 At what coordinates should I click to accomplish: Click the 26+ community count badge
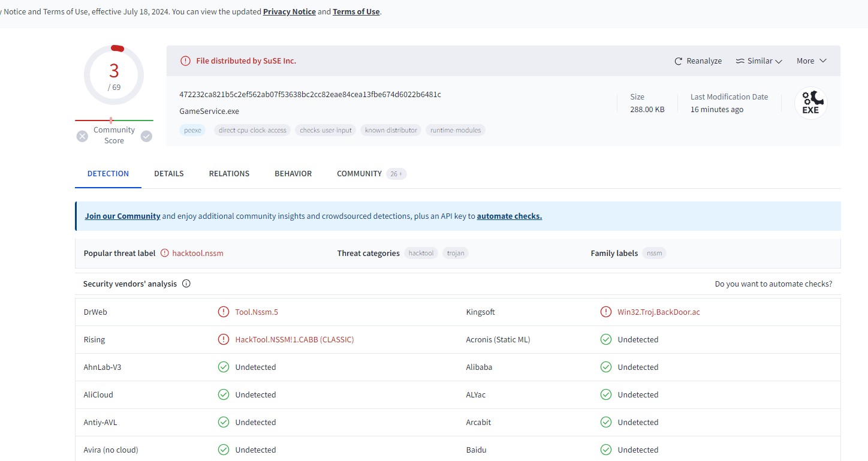[x=396, y=174]
